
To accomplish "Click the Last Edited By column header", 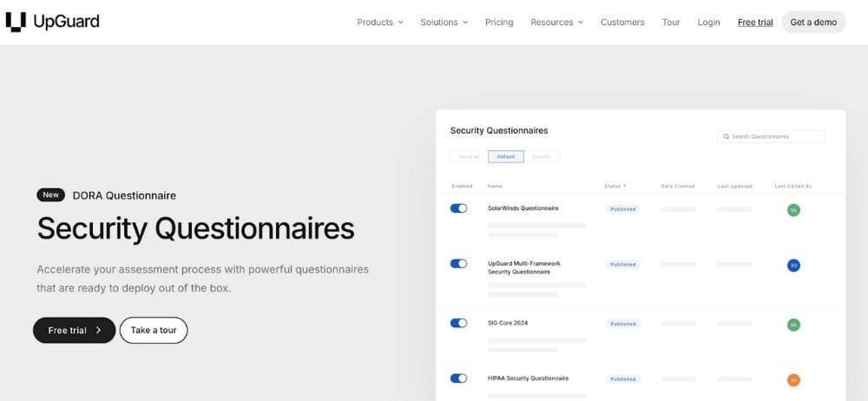I will (793, 186).
